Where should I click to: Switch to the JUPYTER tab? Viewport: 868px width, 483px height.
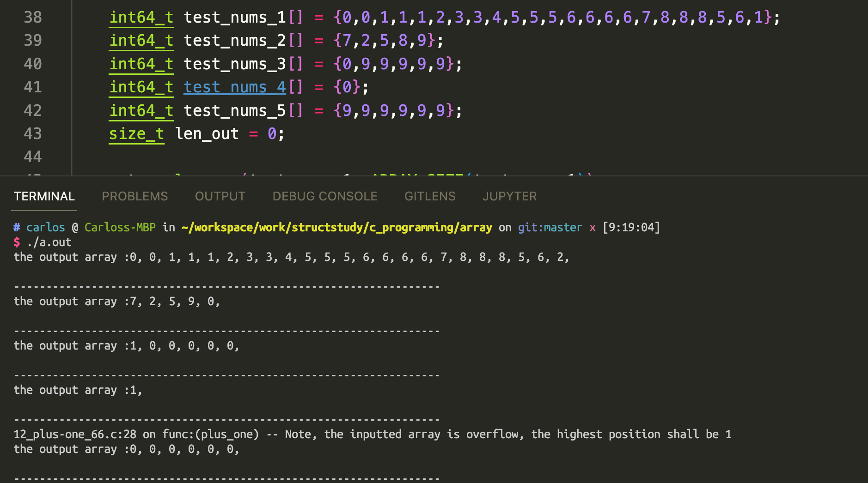point(509,196)
